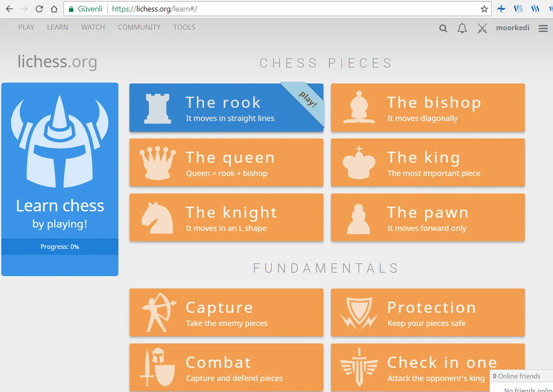Open the COMMUNITY menu
The image size is (553, 392).
(139, 27)
